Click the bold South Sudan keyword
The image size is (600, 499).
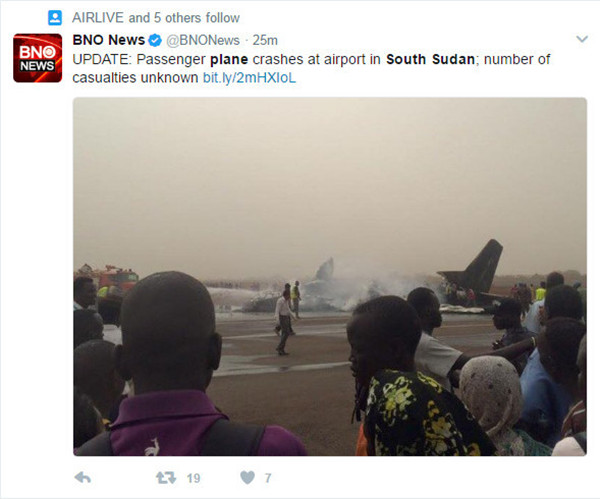pos(430,59)
